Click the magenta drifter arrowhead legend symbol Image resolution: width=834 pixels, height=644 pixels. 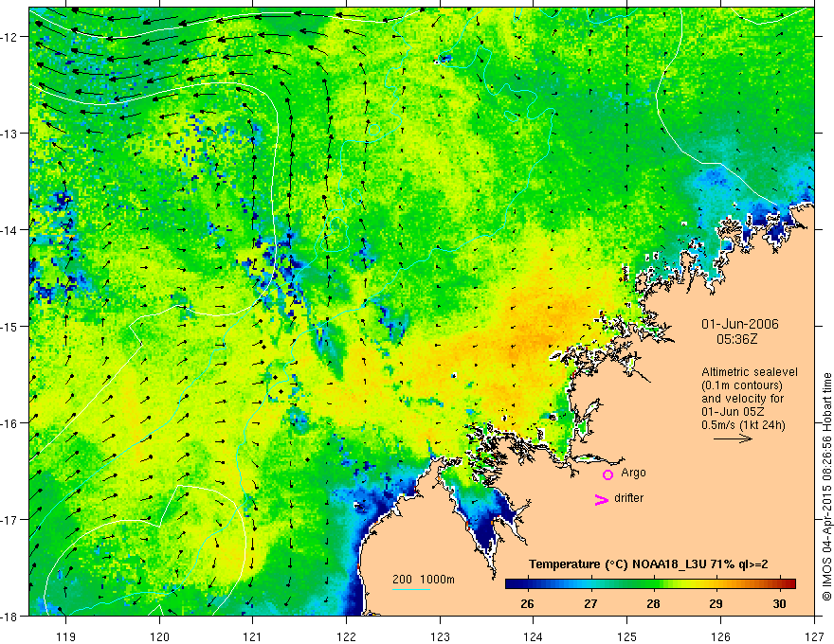click(x=601, y=499)
